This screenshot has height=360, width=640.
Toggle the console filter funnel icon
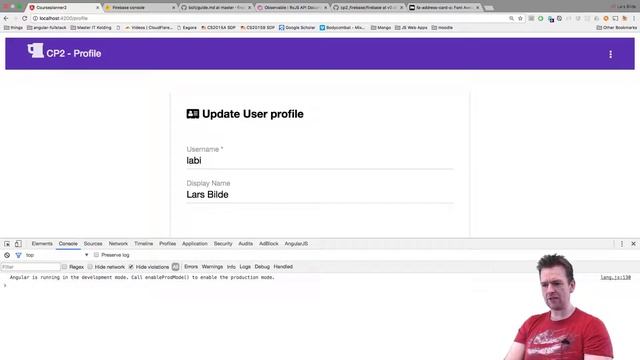(18, 255)
